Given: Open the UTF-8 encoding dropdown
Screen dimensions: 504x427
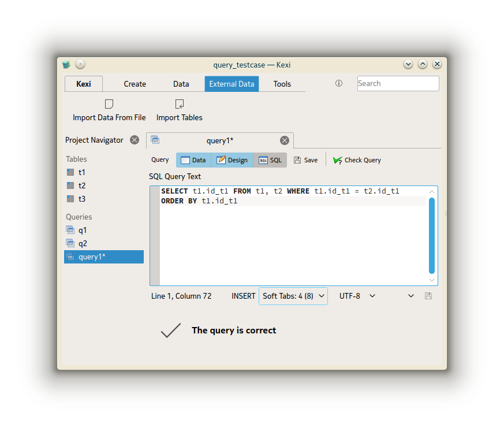Looking at the screenshot, I should [357, 296].
